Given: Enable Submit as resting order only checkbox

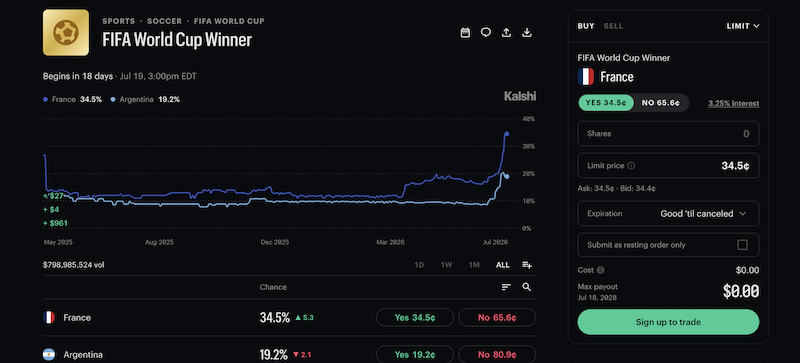Looking at the screenshot, I should point(742,245).
